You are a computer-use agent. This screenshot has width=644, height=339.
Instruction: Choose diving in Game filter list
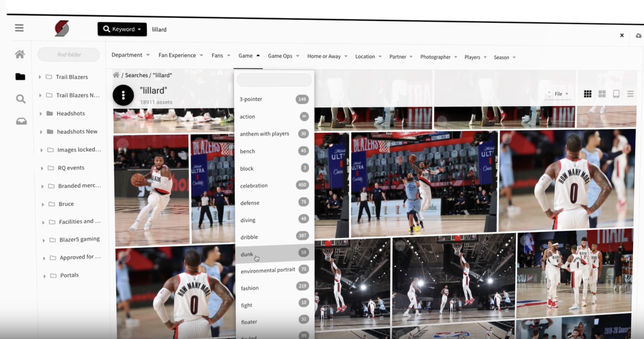275,219
